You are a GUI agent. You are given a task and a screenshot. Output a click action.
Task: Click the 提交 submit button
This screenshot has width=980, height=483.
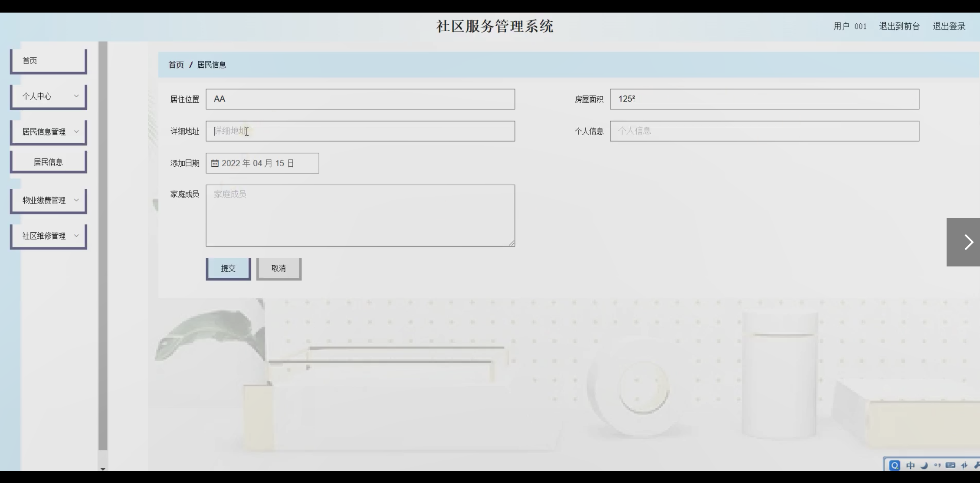click(x=228, y=269)
